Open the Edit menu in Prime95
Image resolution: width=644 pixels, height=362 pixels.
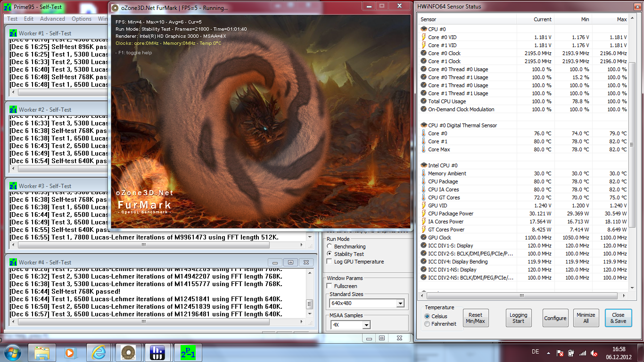29,19
